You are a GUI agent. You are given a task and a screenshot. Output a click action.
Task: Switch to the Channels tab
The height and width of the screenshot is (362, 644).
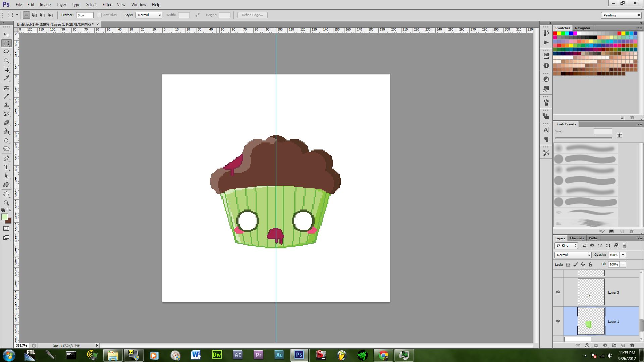(577, 238)
